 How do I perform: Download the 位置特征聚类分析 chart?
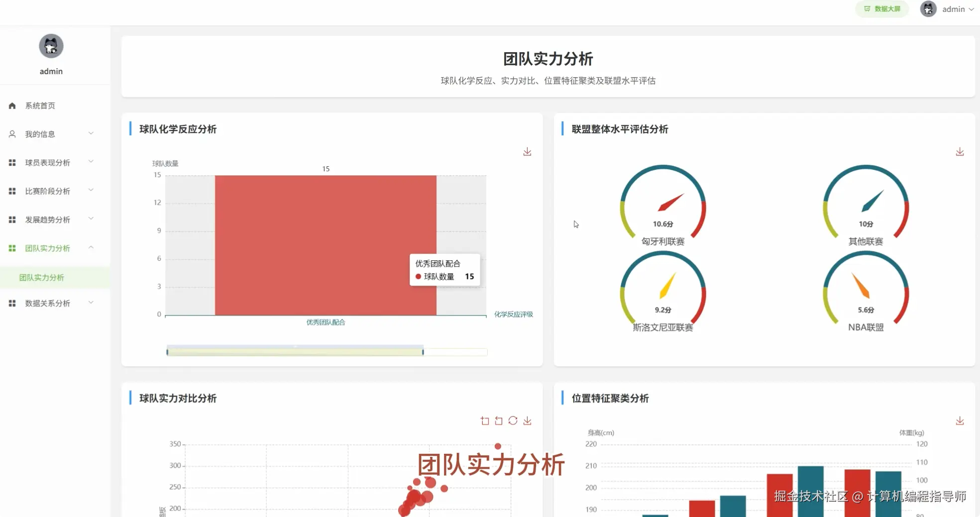coord(960,420)
